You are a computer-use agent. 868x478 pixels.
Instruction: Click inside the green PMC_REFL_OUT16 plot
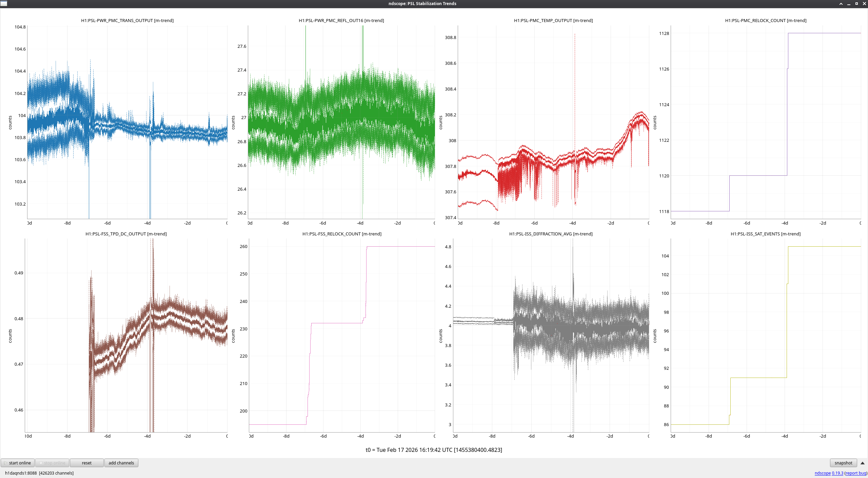point(341,122)
